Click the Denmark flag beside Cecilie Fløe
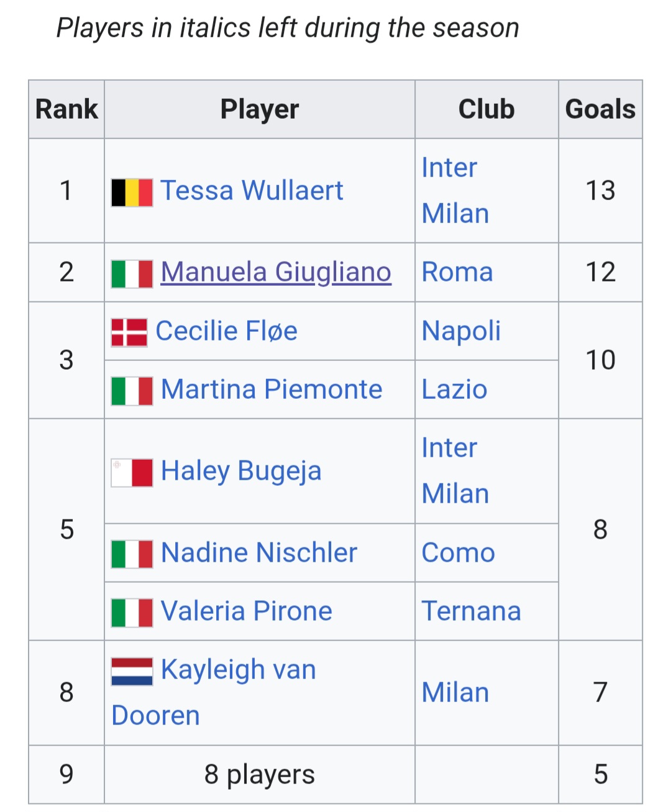The height and width of the screenshot is (812, 671). coord(129,332)
